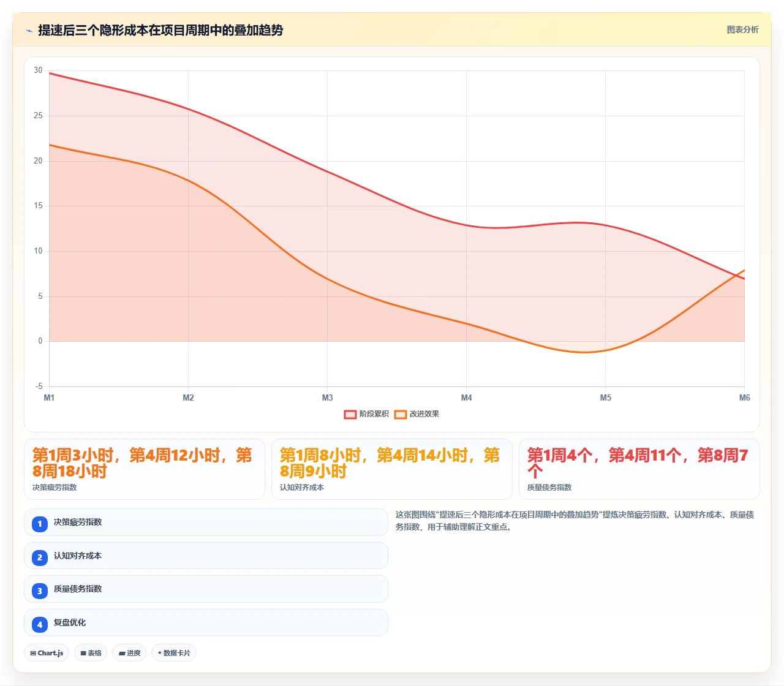Click the lightning icon beside the chart title
Image resolution: width=784 pixels, height=686 pixels.
coord(29,31)
